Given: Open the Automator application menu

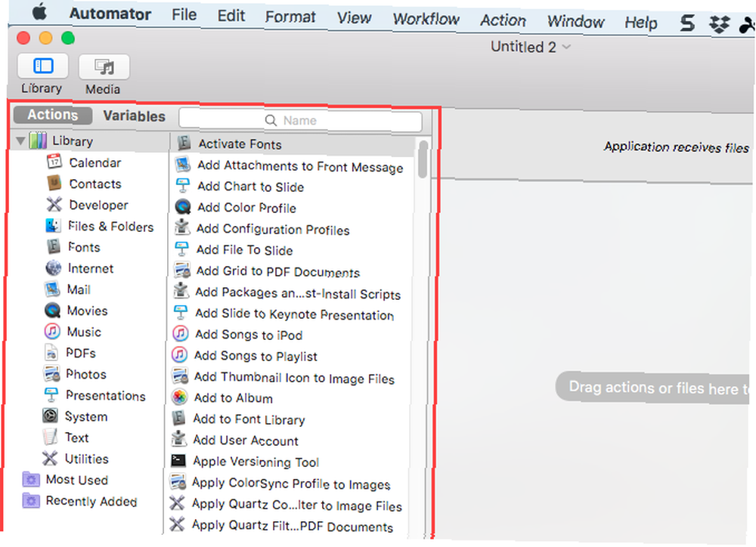Looking at the screenshot, I should pyautogui.click(x=110, y=14).
